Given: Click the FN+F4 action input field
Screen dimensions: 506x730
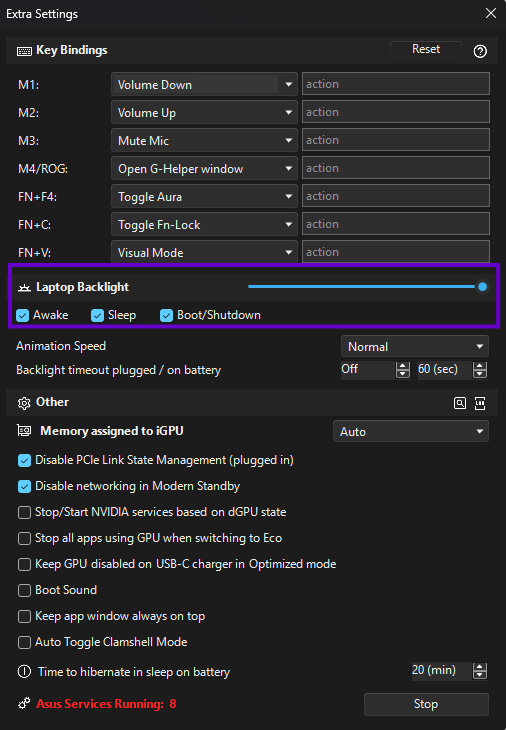Looking at the screenshot, I should coord(396,196).
